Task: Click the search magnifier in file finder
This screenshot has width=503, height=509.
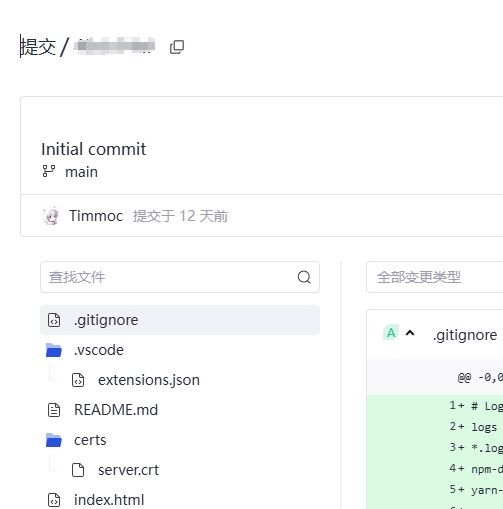Action: pyautogui.click(x=304, y=277)
